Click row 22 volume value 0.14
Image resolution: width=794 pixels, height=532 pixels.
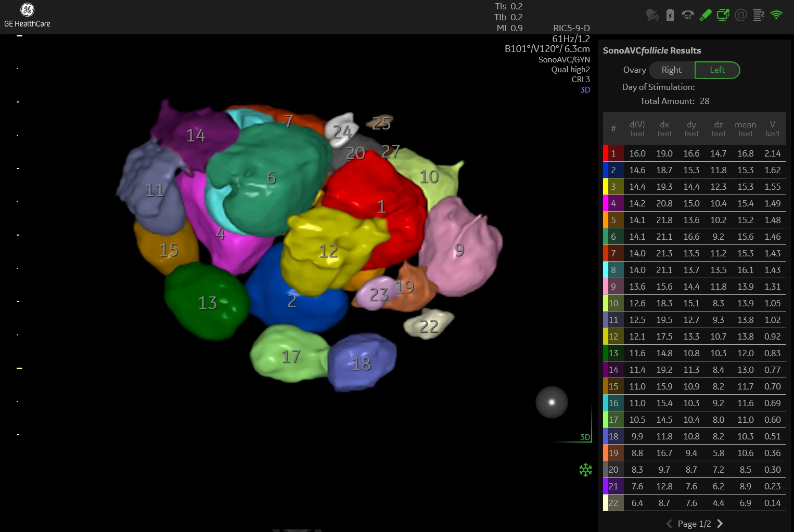click(x=773, y=503)
